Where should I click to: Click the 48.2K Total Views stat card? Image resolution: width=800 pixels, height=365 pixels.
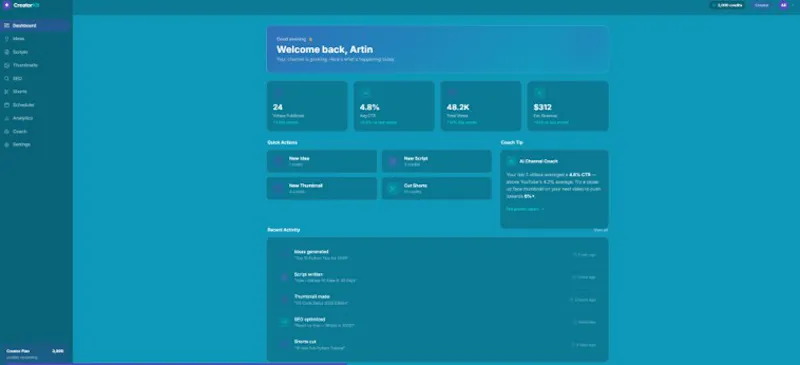pos(481,106)
